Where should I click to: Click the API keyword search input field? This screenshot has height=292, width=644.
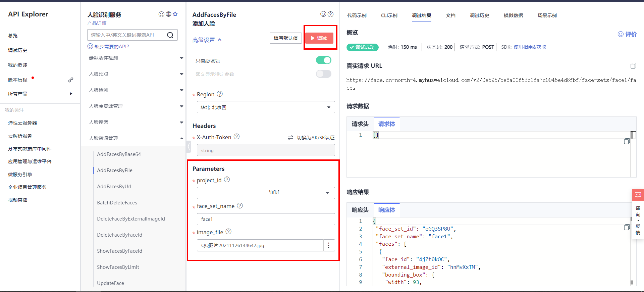127,35
